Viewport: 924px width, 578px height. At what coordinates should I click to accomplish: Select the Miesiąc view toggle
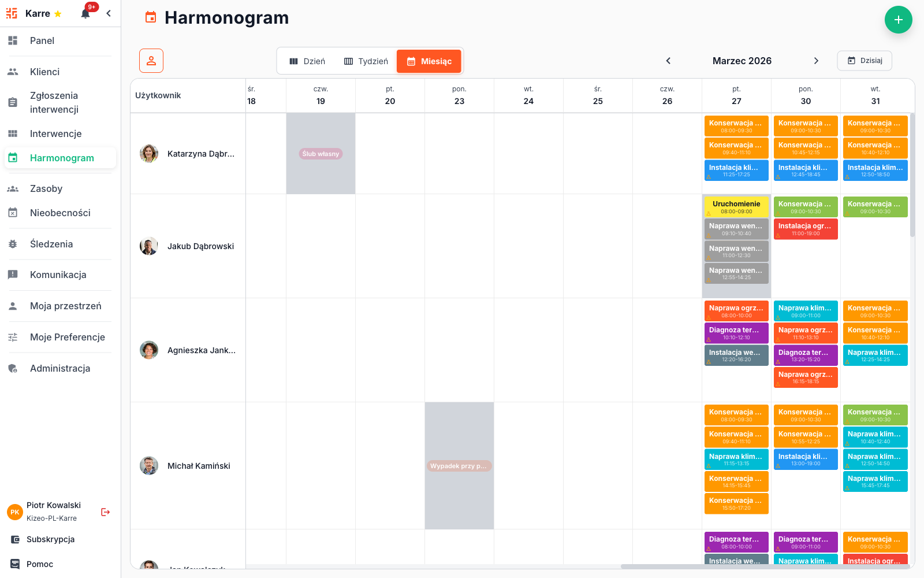tap(429, 61)
